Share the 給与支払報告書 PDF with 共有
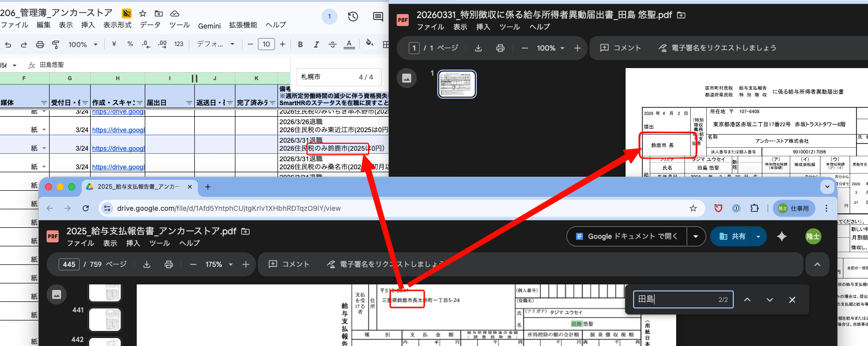Screen dimensions: 868x346 point(732,236)
